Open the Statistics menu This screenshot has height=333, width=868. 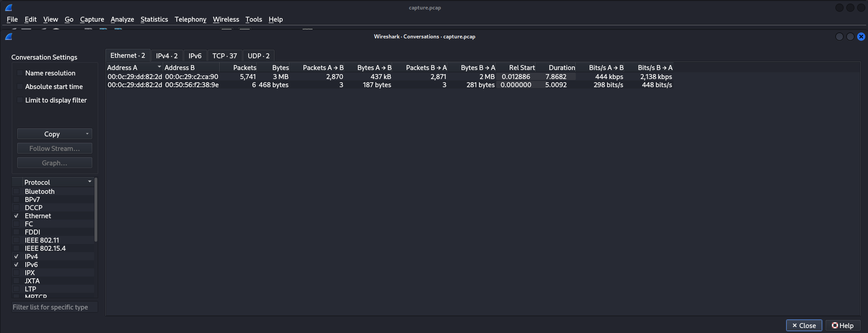(154, 19)
